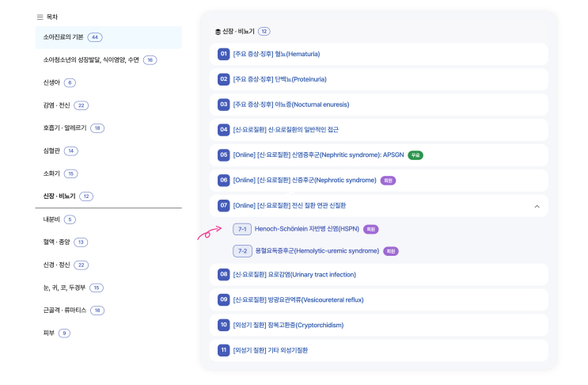Open 내분비 category
The width and height of the screenshot is (588, 385).
pos(108,219)
